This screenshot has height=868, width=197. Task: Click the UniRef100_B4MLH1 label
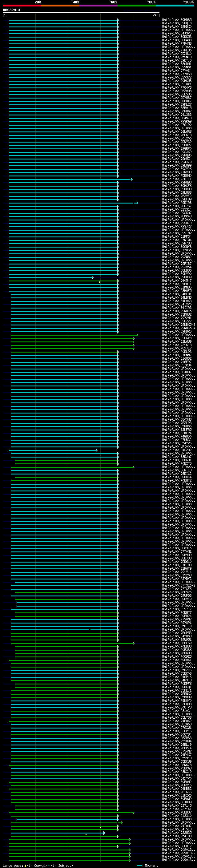[x=177, y=294]
